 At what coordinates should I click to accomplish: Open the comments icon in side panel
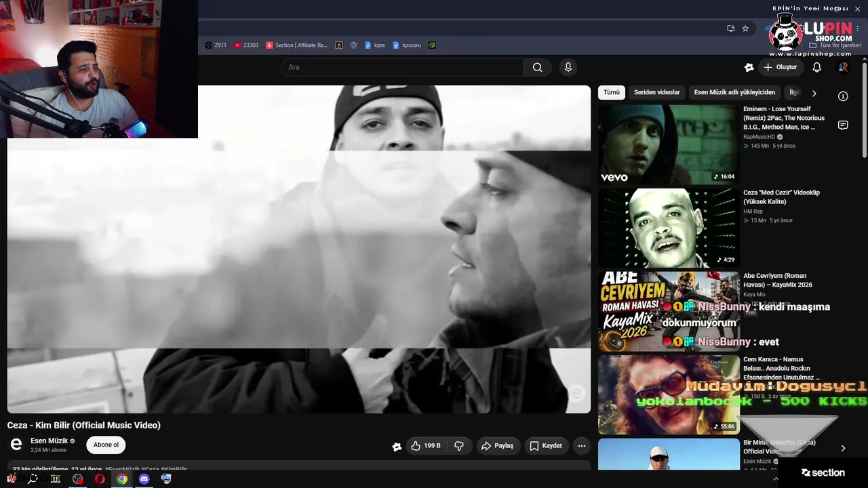pos(843,125)
